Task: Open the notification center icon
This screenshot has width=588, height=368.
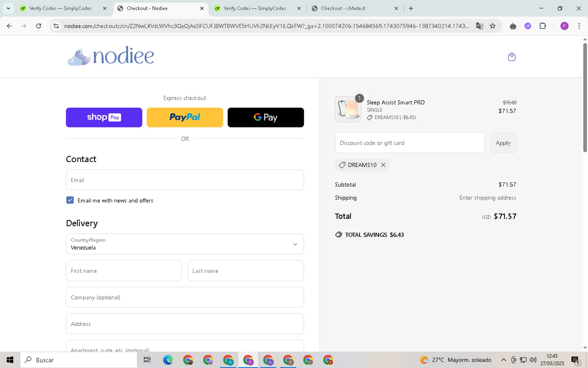Action: (x=575, y=360)
